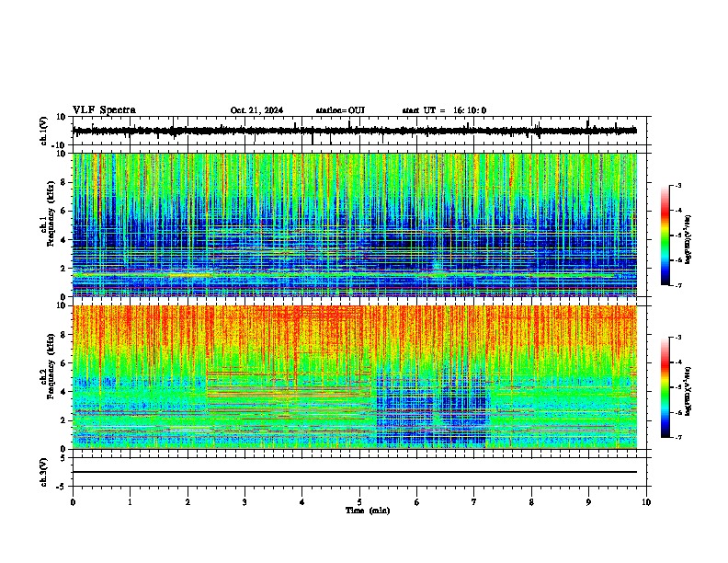Click the "ch.2 Frequency (kHz)" axis label
Screen dimensions: 728x563
point(48,366)
